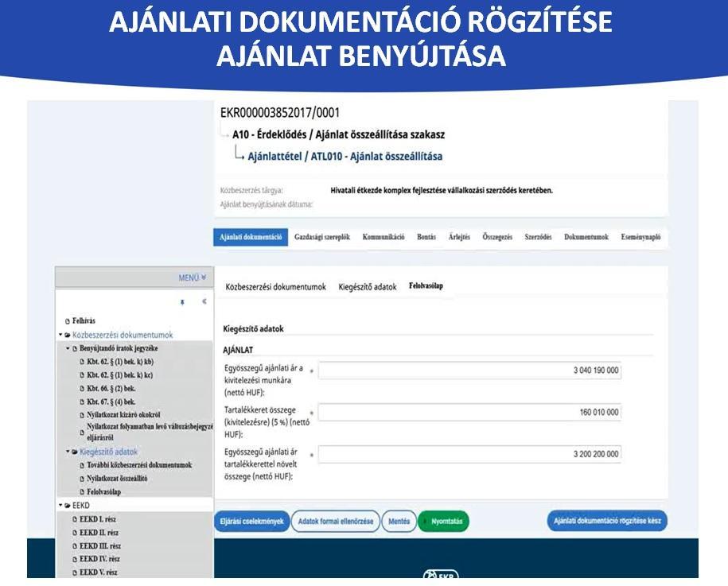Open the Bontás tab
This screenshot has width=728, height=586.
pos(426,237)
